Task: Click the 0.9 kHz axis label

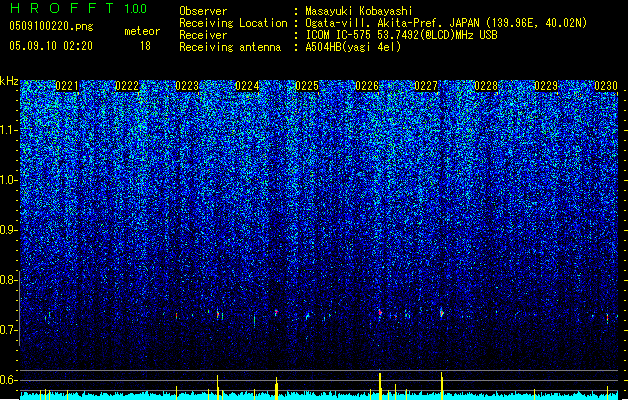Action: coord(8,230)
